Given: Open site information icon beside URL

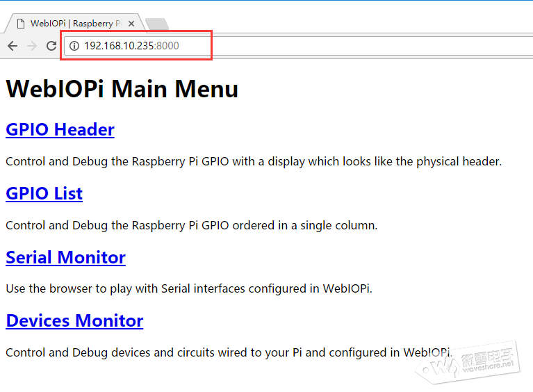Looking at the screenshot, I should [74, 46].
